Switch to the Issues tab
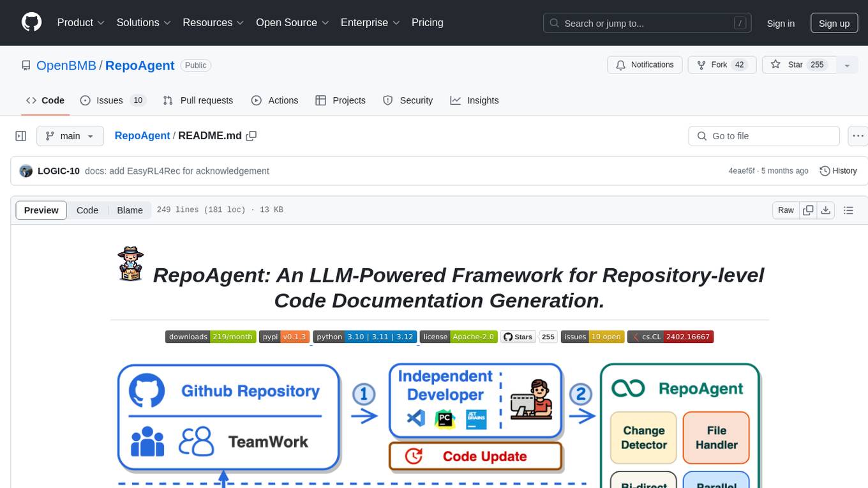 pyautogui.click(x=113, y=100)
